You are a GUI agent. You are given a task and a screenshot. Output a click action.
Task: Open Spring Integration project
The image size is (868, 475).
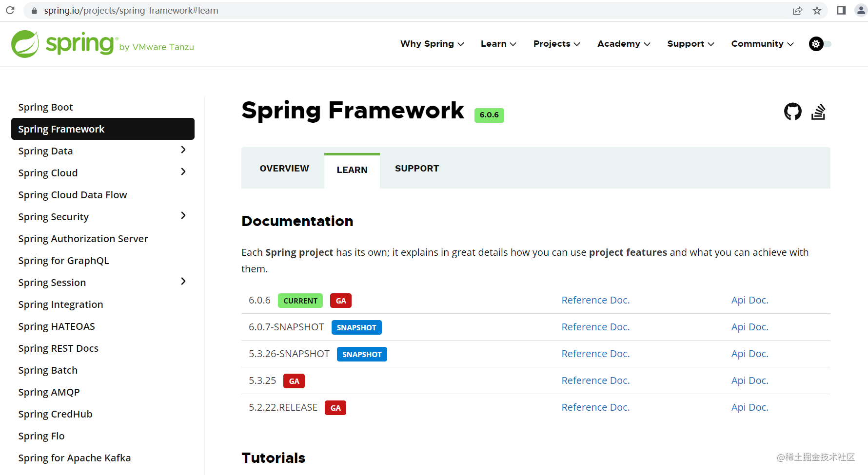60,304
